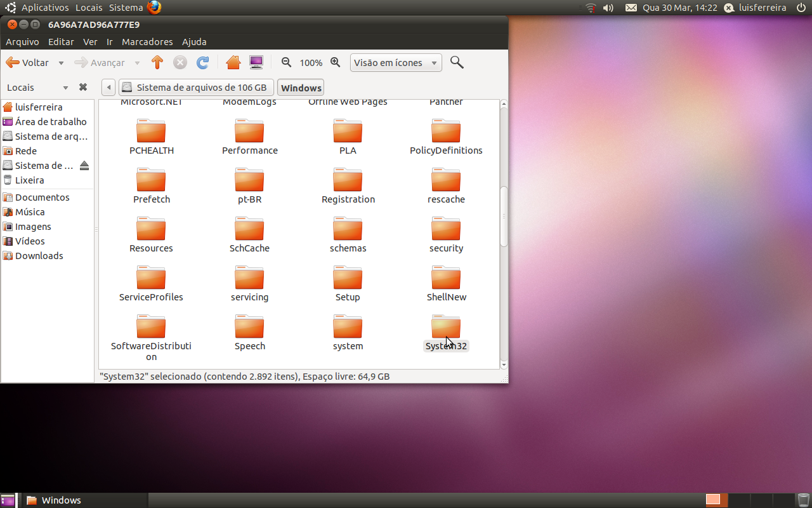Click the Voltar back arrow button
The image size is (812, 508).
click(27, 63)
